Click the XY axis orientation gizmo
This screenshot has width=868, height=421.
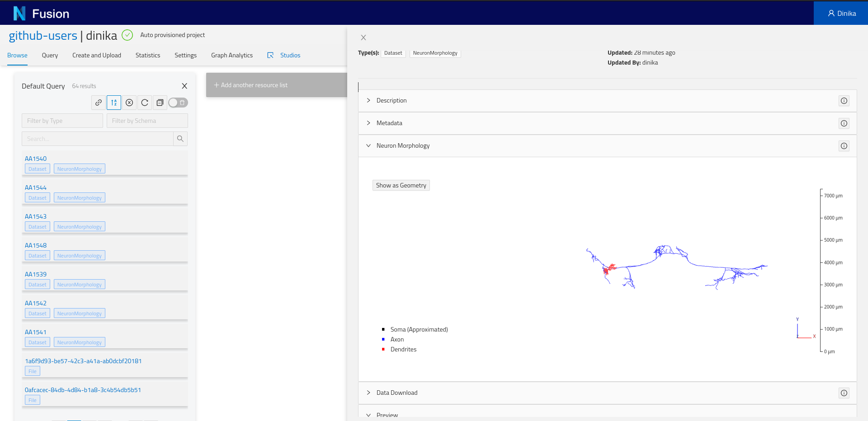(x=806, y=328)
